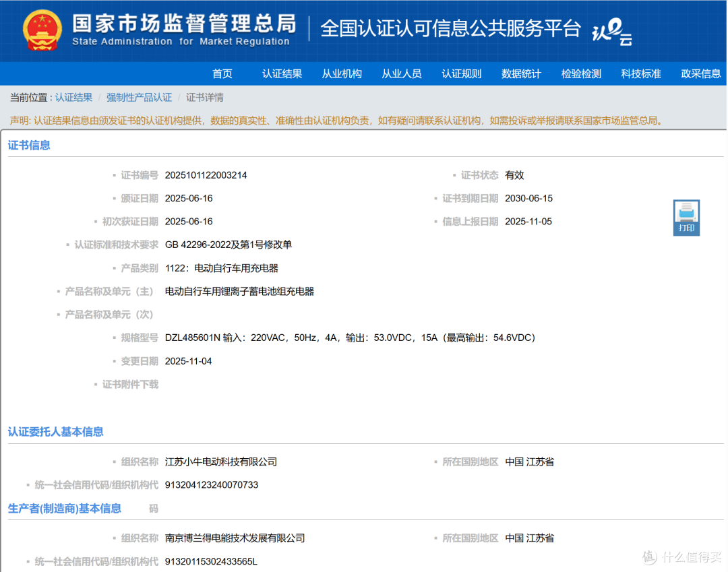Click the 认证委托人基本信息 section heading
Screen dimensions: 728x572
56,432
